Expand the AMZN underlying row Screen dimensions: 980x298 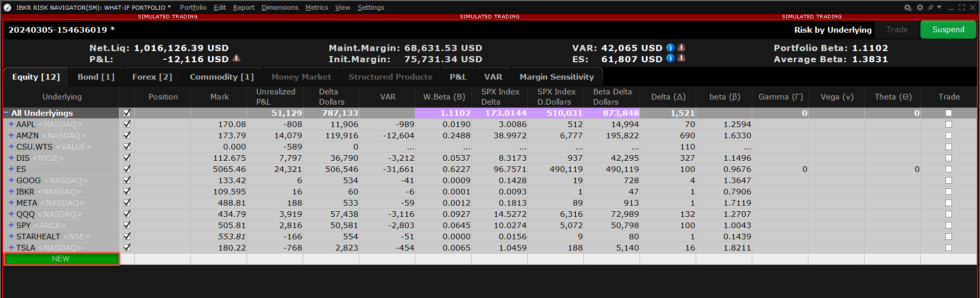coord(11,135)
